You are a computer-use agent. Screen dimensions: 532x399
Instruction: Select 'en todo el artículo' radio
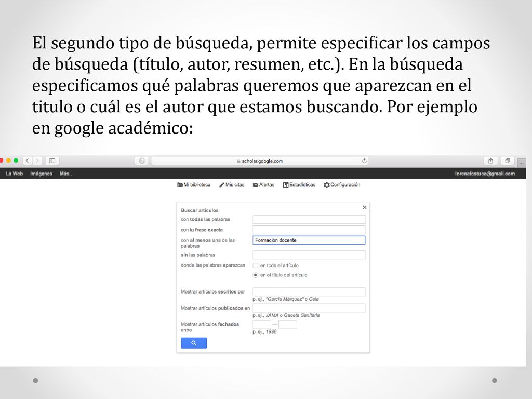point(256,265)
